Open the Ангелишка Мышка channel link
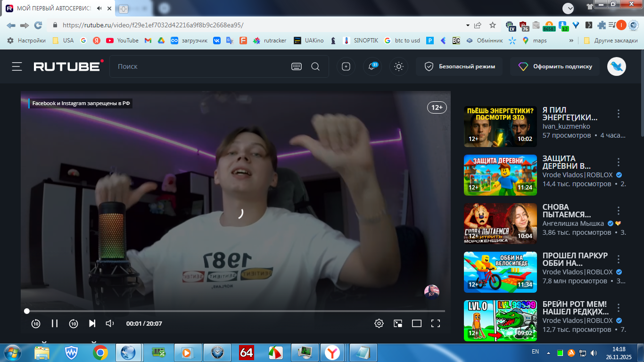644x362 pixels. pyautogui.click(x=573, y=223)
